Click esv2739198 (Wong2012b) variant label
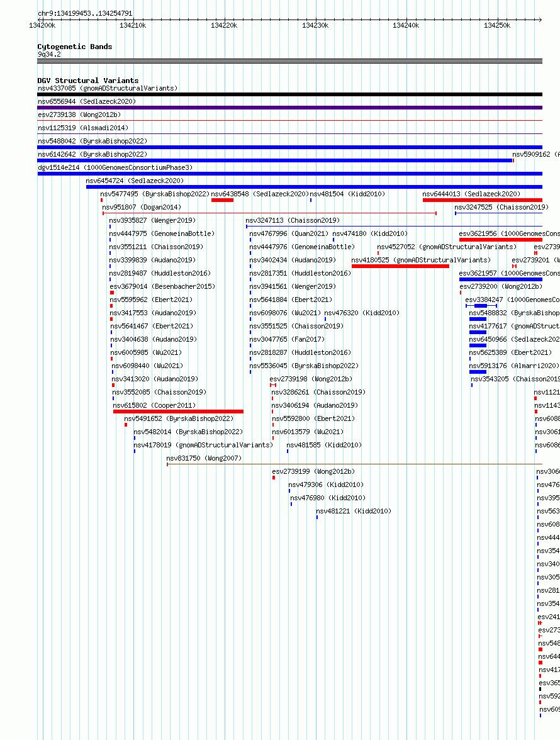This screenshot has width=560, height=740. [x=311, y=379]
